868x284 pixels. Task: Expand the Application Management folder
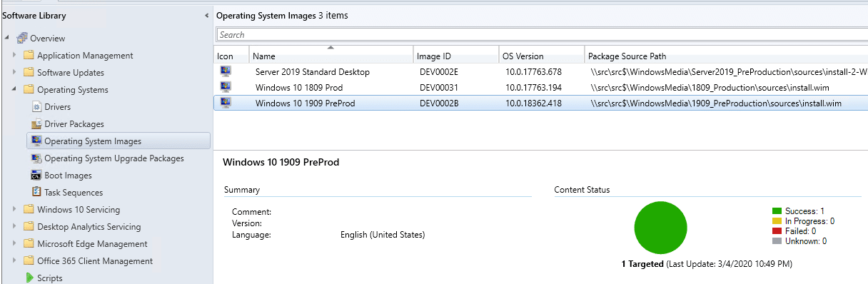14,56
